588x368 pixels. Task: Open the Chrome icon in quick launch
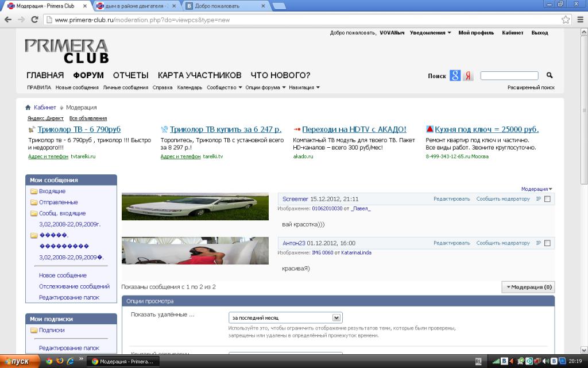click(x=49, y=361)
